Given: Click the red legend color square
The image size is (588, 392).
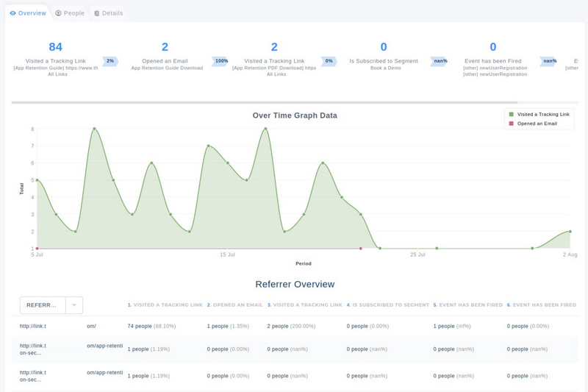Looking at the screenshot, I should click(x=511, y=124).
